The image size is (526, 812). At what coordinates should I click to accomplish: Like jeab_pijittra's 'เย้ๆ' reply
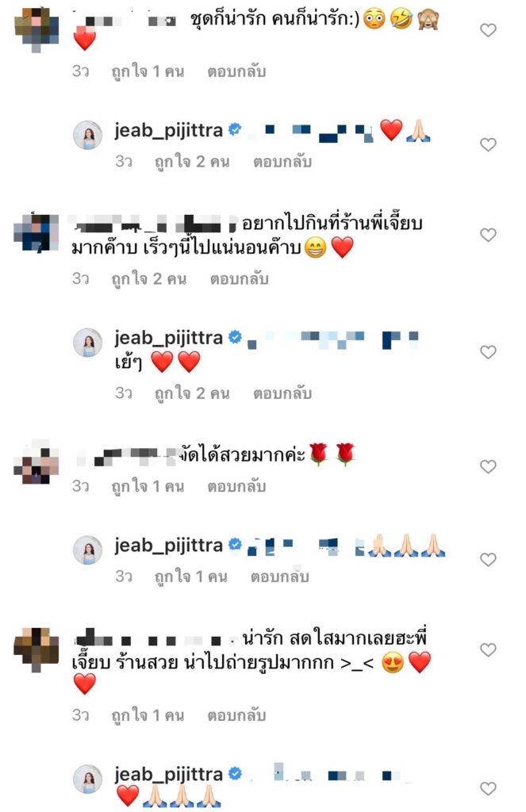point(488,352)
